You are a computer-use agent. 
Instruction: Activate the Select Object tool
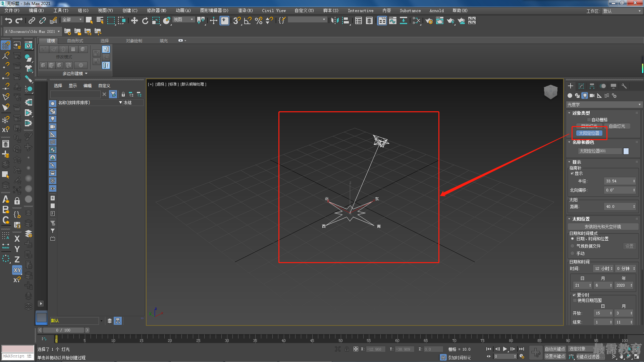coord(89,21)
